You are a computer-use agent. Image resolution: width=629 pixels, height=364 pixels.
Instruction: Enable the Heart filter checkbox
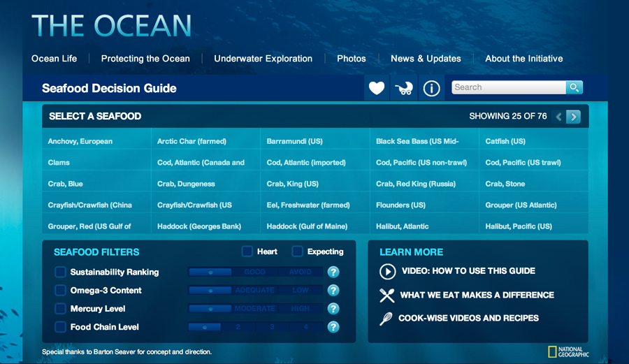pos(247,252)
